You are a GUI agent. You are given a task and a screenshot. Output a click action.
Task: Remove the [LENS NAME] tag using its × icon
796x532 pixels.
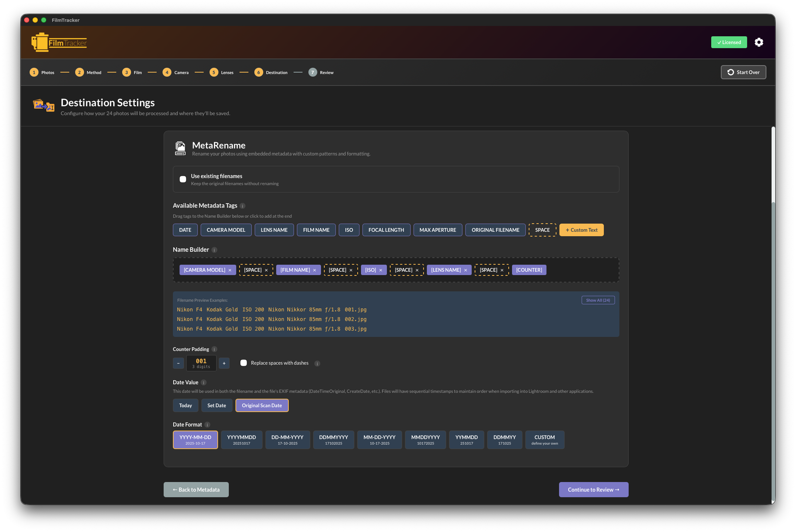[x=466, y=270]
